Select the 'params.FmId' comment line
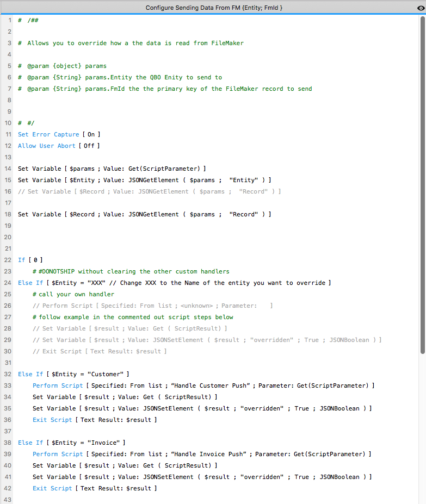426x504 pixels. (x=165, y=89)
